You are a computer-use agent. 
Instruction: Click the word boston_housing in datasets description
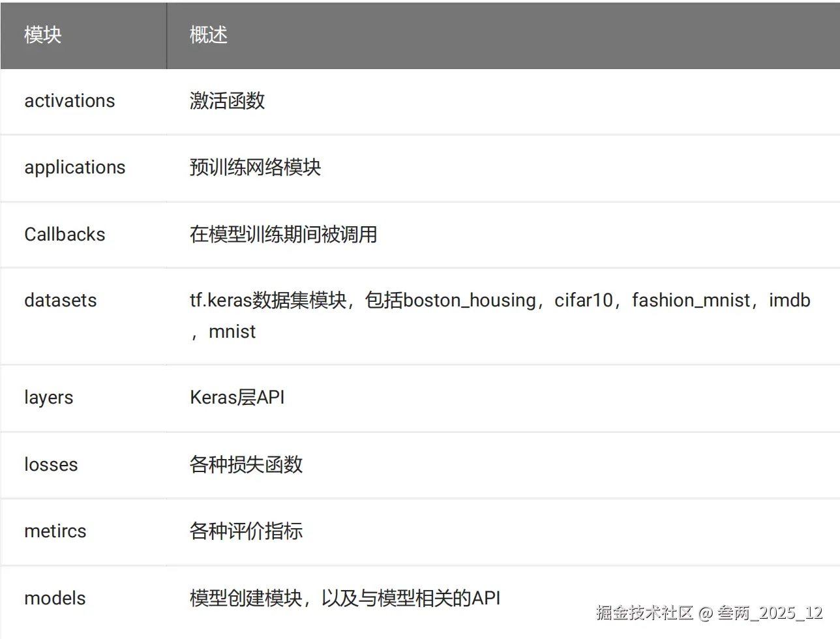click(x=470, y=301)
